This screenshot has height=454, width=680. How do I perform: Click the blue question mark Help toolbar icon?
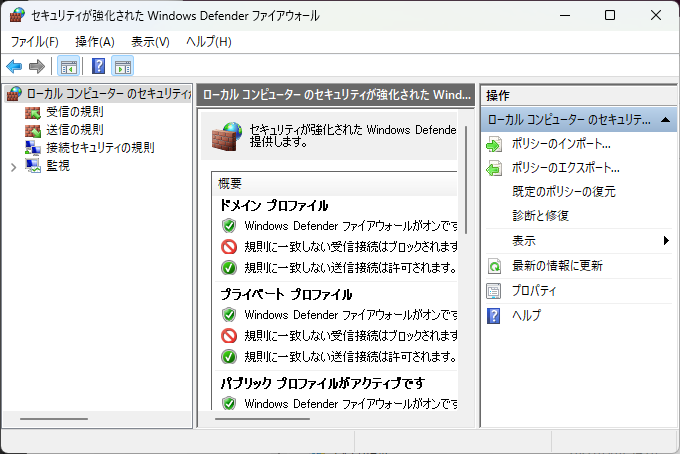98,66
